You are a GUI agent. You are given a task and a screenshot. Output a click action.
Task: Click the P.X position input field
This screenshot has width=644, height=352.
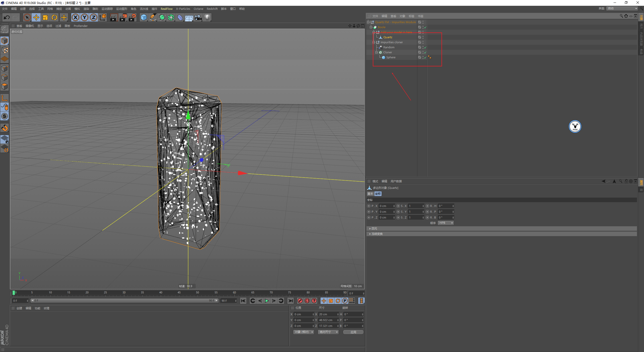point(386,206)
